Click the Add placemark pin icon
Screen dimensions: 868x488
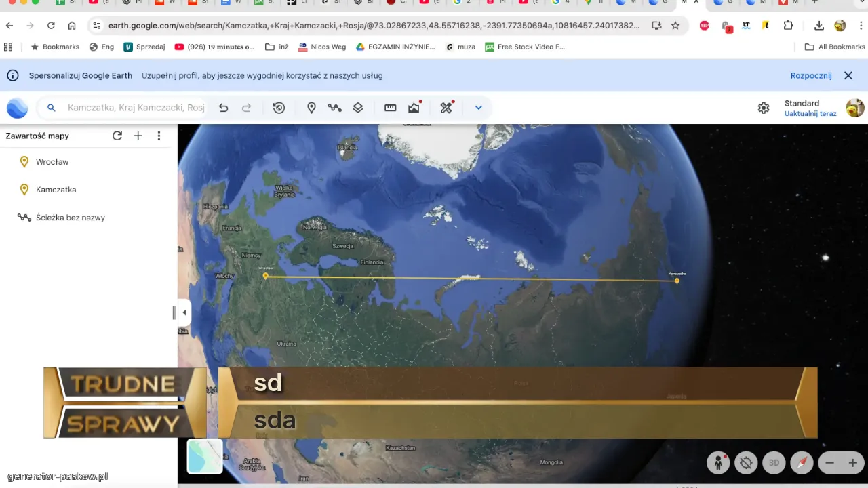(x=311, y=108)
